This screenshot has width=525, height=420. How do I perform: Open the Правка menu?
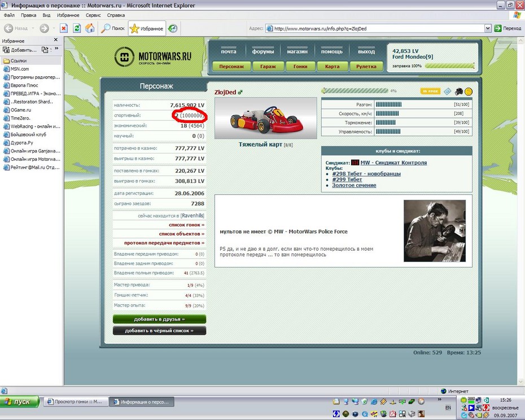28,15
